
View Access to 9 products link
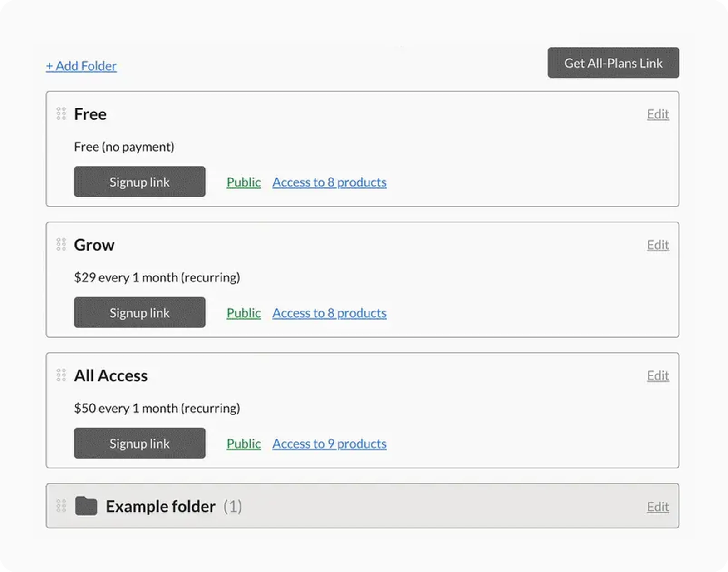[x=330, y=444]
